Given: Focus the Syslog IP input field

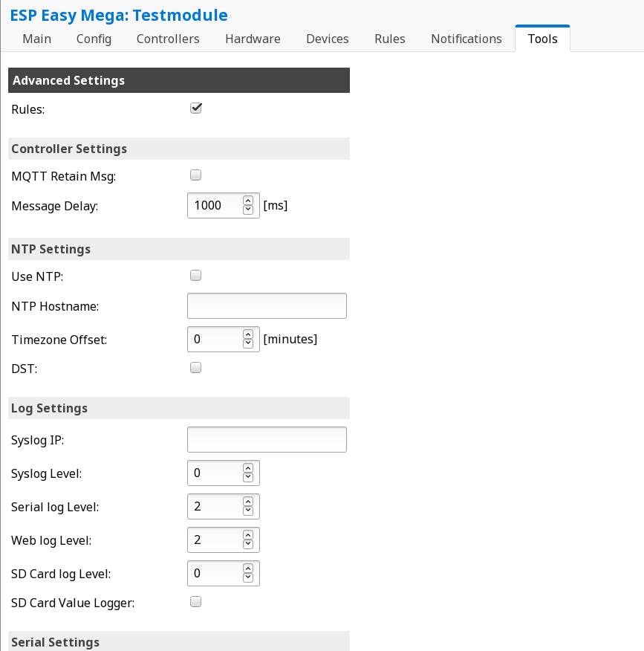Looking at the screenshot, I should 267,439.
